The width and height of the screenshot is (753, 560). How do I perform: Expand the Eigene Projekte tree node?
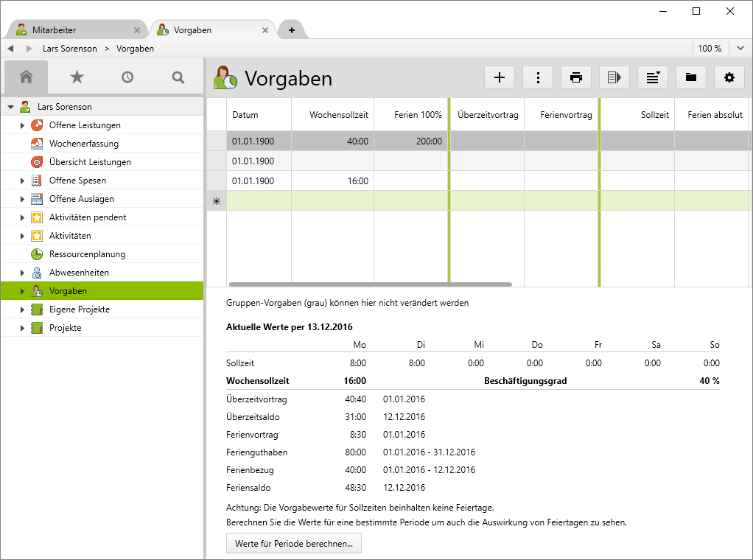point(22,309)
